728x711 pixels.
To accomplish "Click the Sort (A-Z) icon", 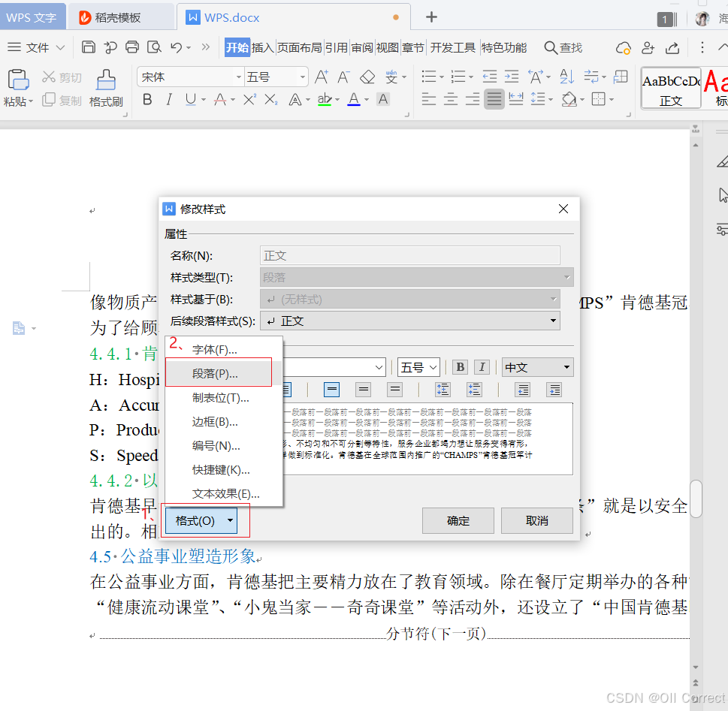I will tap(566, 77).
